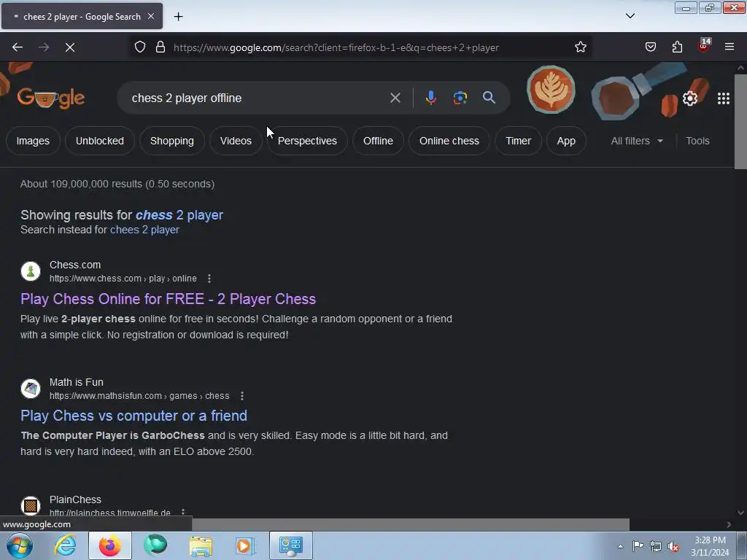Switch to Shopping results
The height and width of the screenshot is (560, 747).
tap(172, 141)
